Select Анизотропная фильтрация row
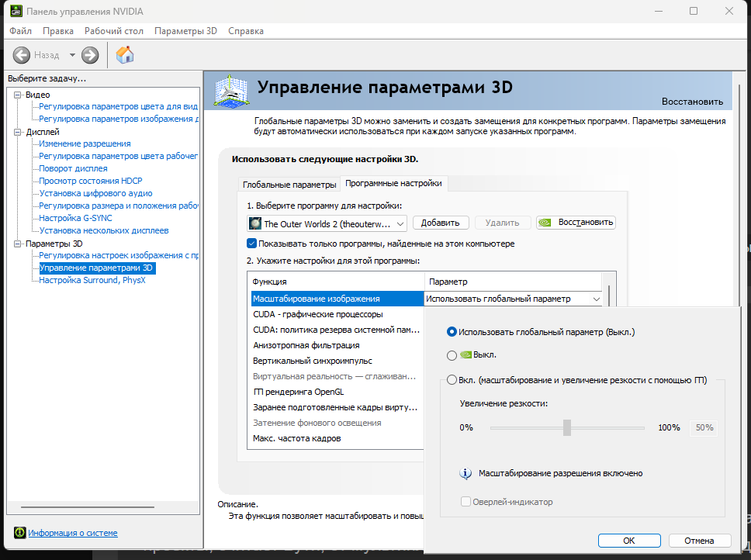 337,345
